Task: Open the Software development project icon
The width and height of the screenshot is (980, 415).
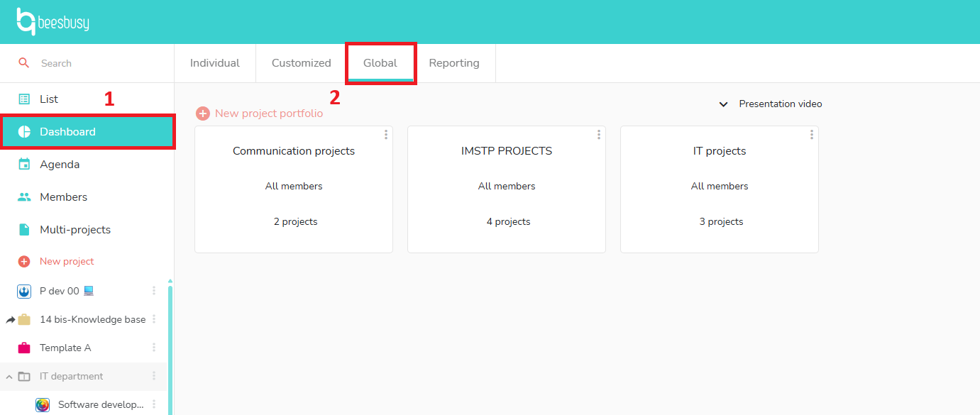Action: click(42, 404)
